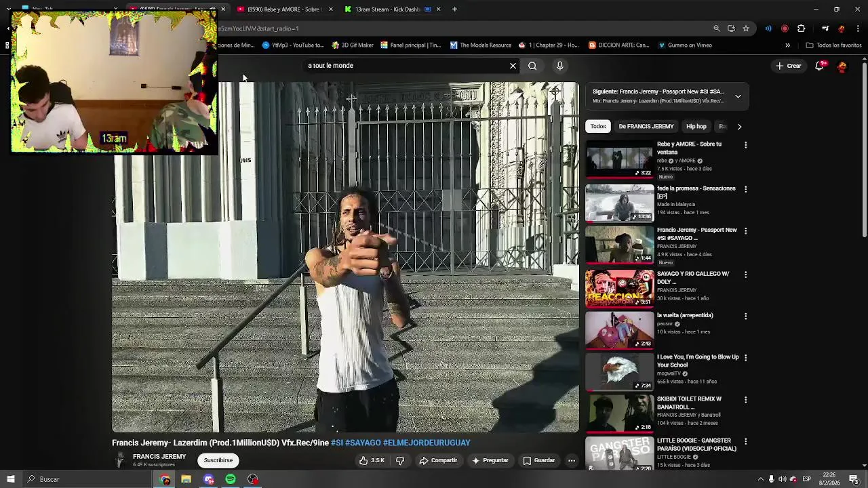Open options for SAYAGO Y RIO GALLEGO video

pyautogui.click(x=745, y=275)
